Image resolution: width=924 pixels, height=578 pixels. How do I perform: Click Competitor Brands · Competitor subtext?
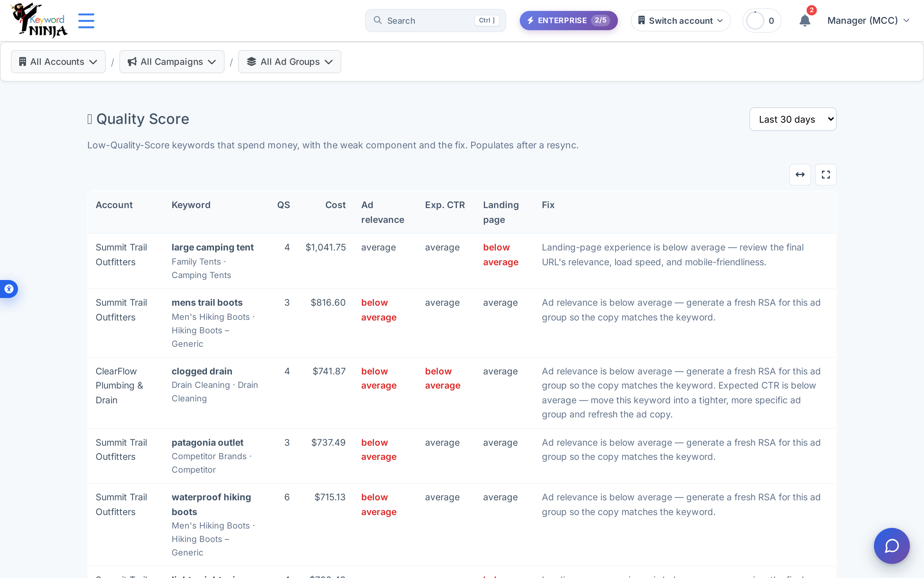211,463
